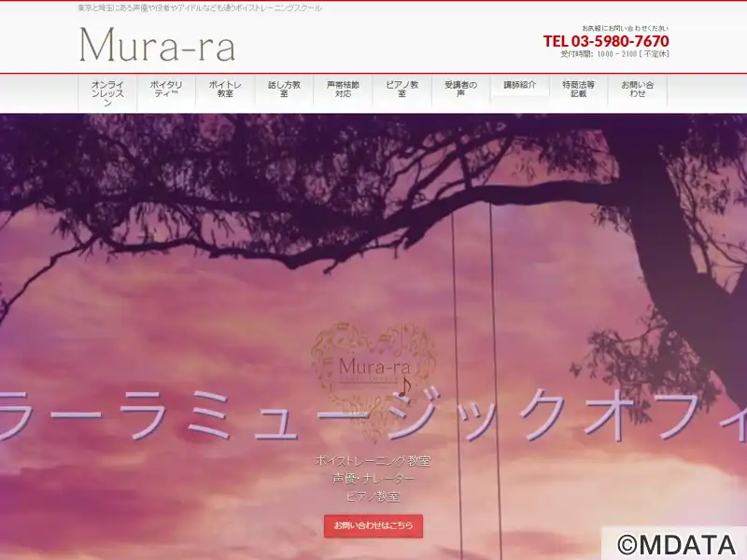Select 話し方教室 in navigation bar
747x560 pixels.
click(285, 89)
